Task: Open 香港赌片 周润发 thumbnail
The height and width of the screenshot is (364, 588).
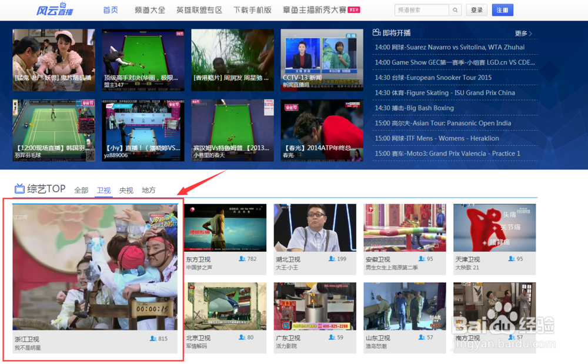Action: click(232, 60)
